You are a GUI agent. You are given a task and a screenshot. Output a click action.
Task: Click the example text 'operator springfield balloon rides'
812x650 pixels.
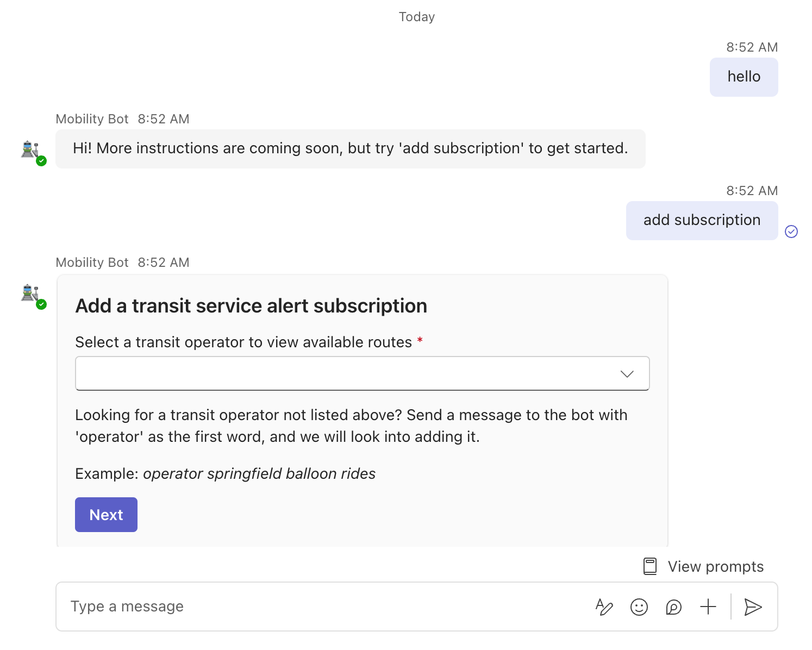[x=259, y=474]
